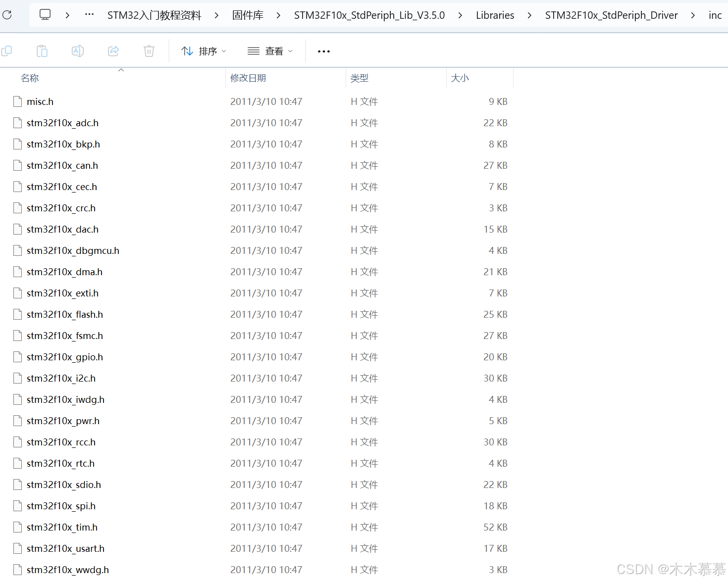Image resolution: width=728 pixels, height=582 pixels.
Task: Go to STM32入门教程资料 folder in breadcrumb
Action: point(155,15)
